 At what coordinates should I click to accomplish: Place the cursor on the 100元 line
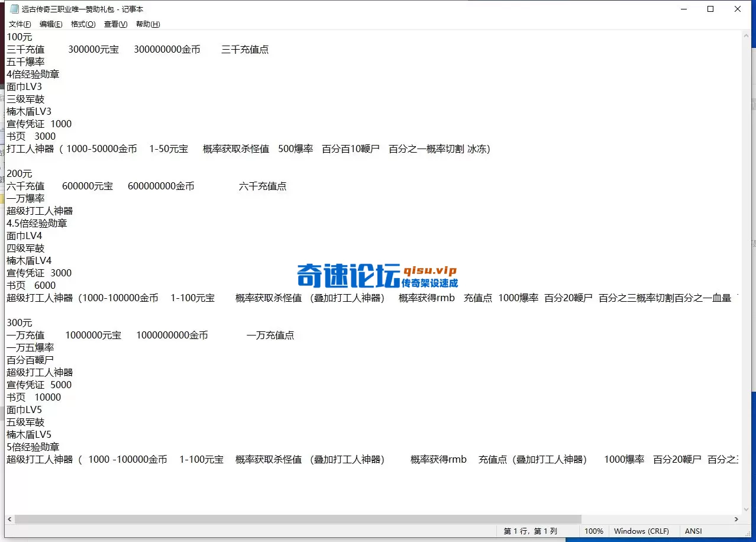point(18,37)
